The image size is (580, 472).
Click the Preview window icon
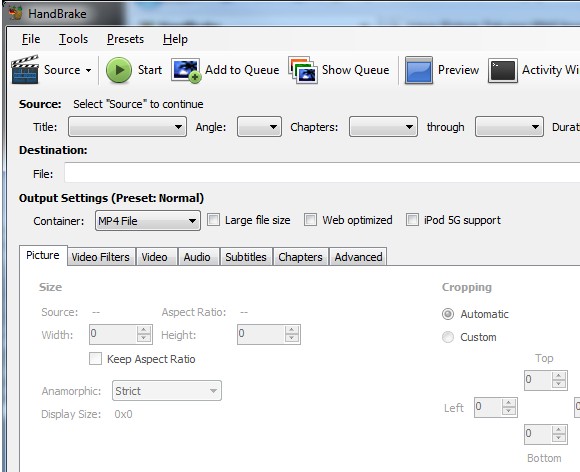tap(419, 70)
